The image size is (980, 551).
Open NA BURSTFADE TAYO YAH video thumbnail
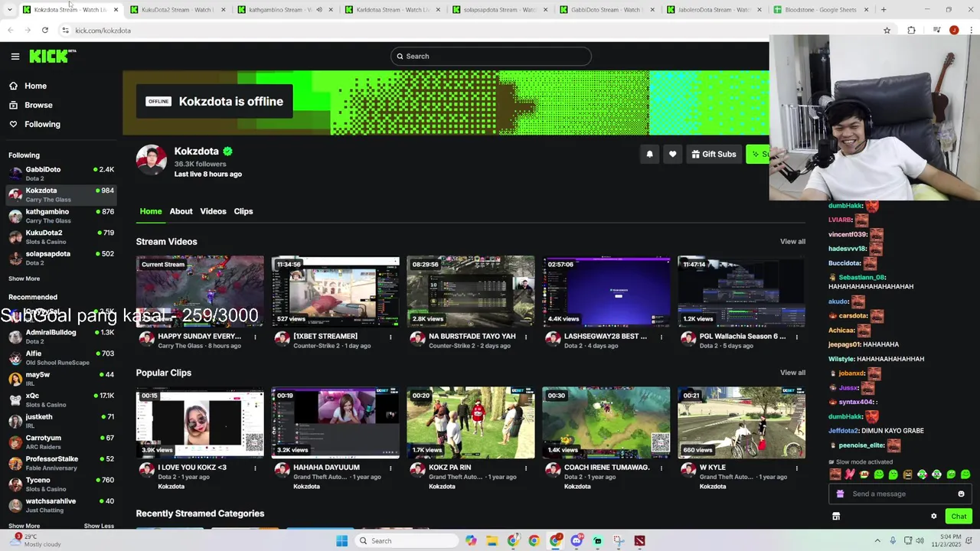[x=471, y=292]
